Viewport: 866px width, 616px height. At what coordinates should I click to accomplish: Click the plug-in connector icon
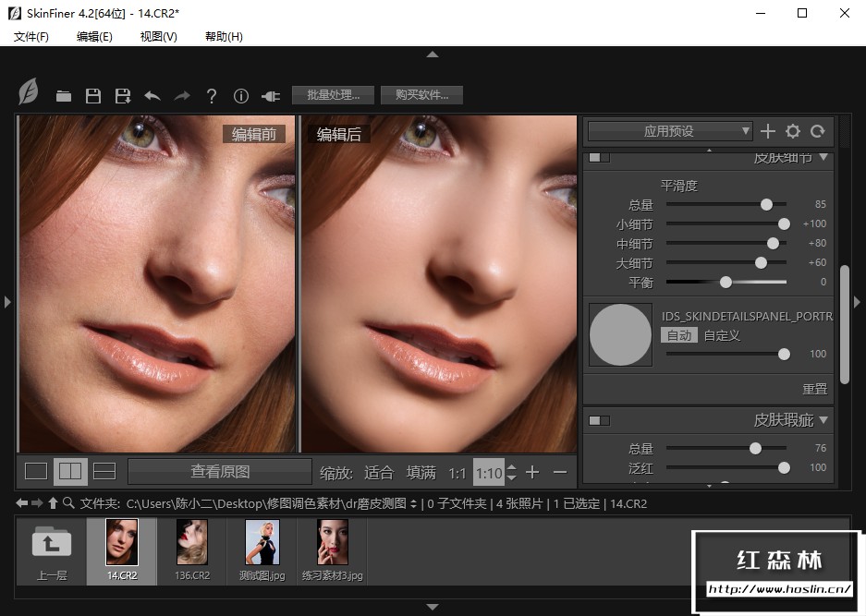[x=271, y=96]
